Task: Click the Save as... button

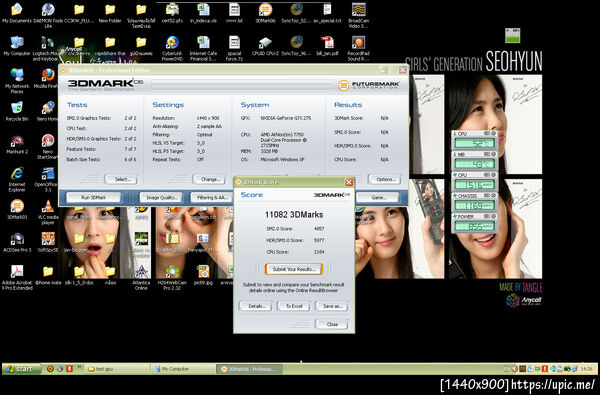Action: pyautogui.click(x=332, y=306)
